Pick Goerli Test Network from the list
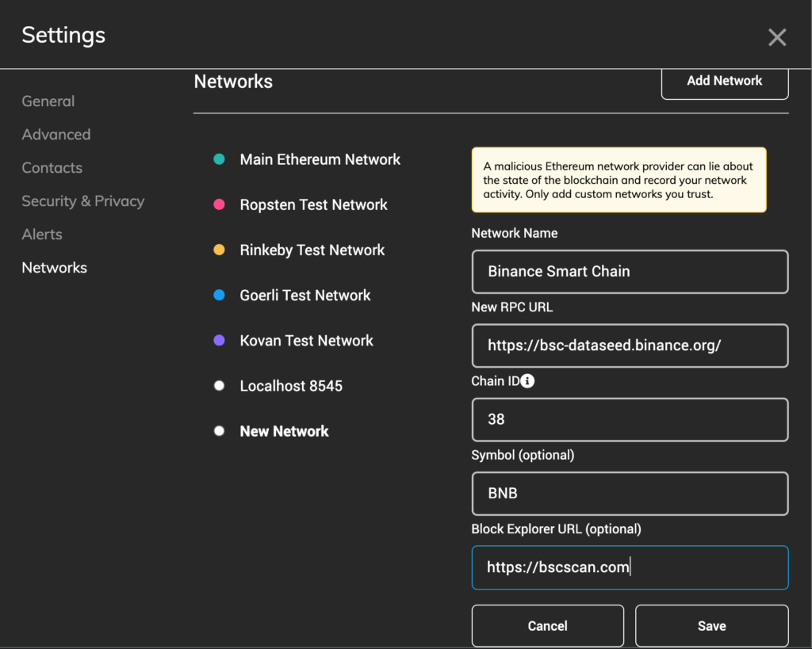The width and height of the screenshot is (812, 649). click(x=305, y=295)
